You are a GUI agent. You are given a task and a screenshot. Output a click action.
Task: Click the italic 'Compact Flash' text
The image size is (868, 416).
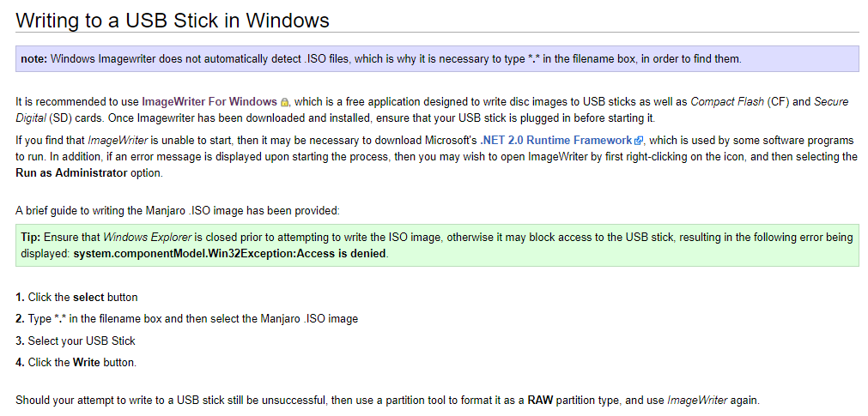(727, 102)
